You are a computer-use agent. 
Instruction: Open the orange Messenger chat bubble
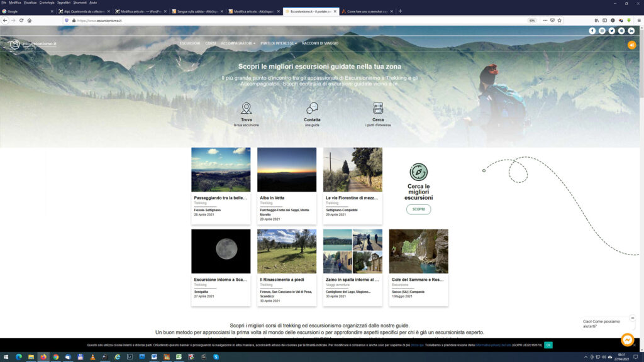pyautogui.click(x=627, y=339)
